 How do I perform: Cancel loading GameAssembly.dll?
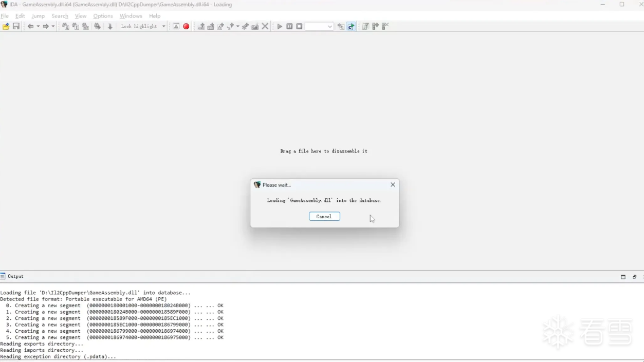tap(324, 217)
